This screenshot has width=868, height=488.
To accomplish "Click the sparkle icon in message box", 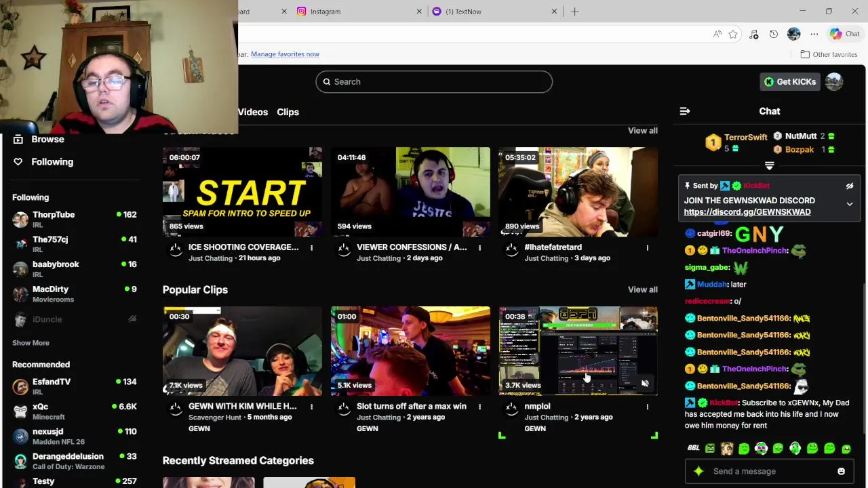I will click(x=698, y=472).
